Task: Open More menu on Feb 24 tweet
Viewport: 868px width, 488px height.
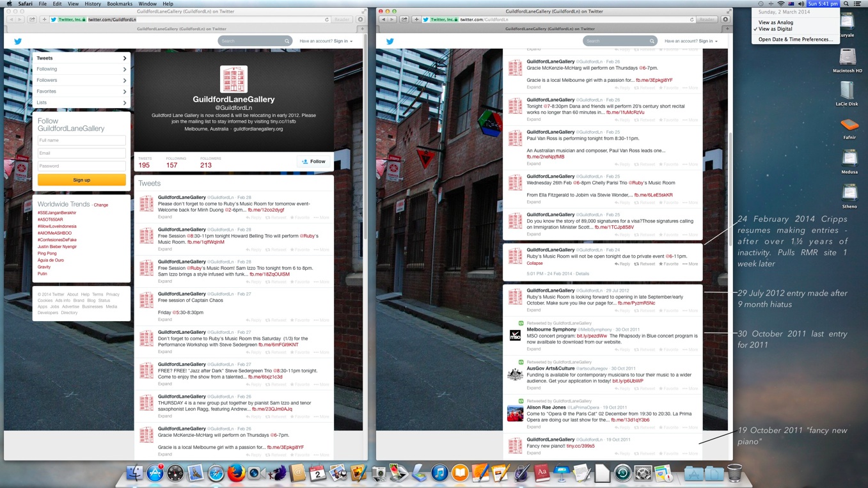Action: pyautogui.click(x=690, y=264)
